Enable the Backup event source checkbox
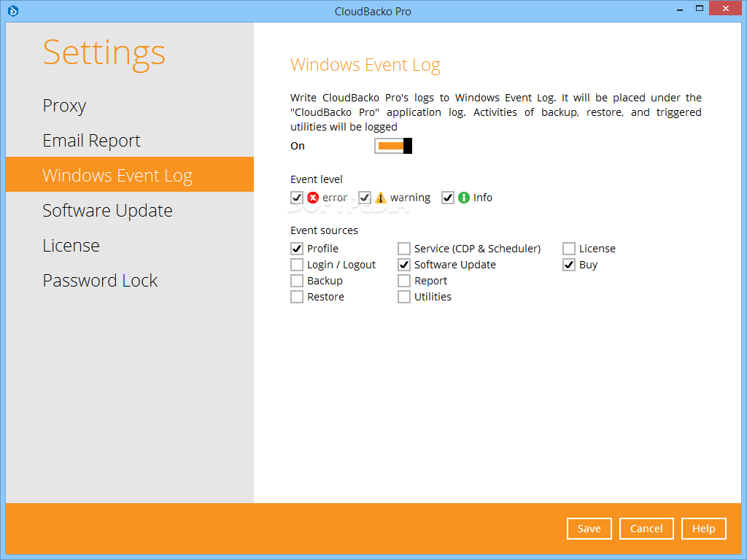The image size is (747, 560). 297,281
